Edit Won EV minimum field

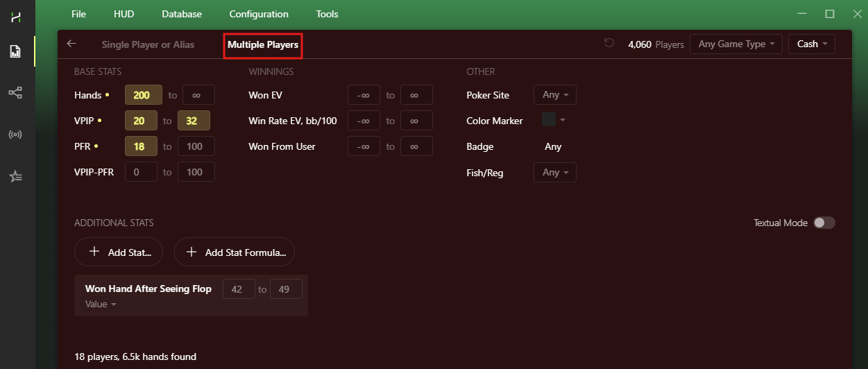click(364, 94)
